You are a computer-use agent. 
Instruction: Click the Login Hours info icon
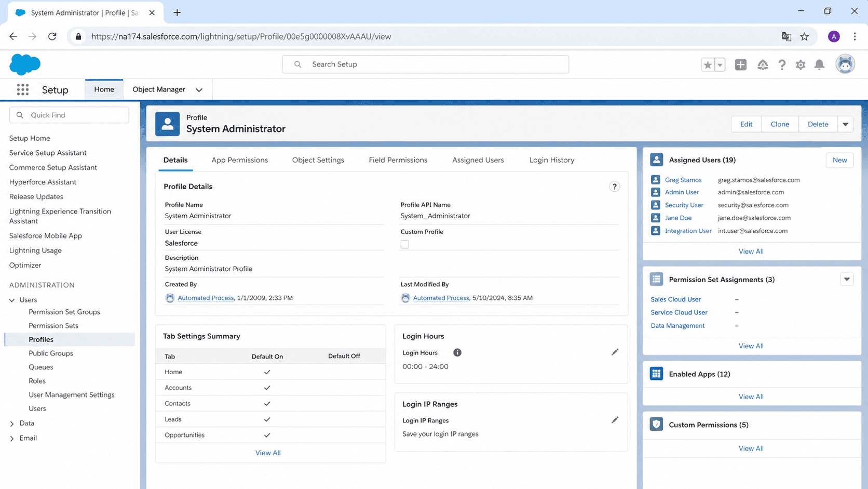tap(457, 352)
